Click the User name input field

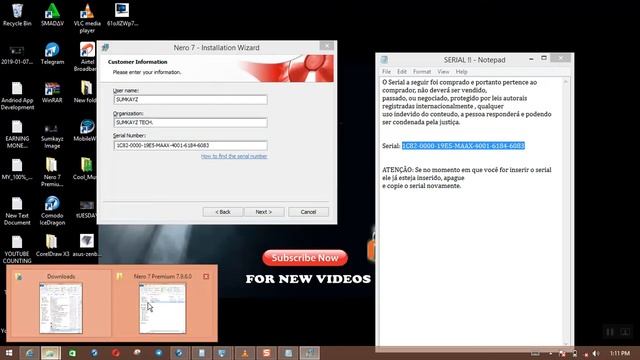coord(191,100)
